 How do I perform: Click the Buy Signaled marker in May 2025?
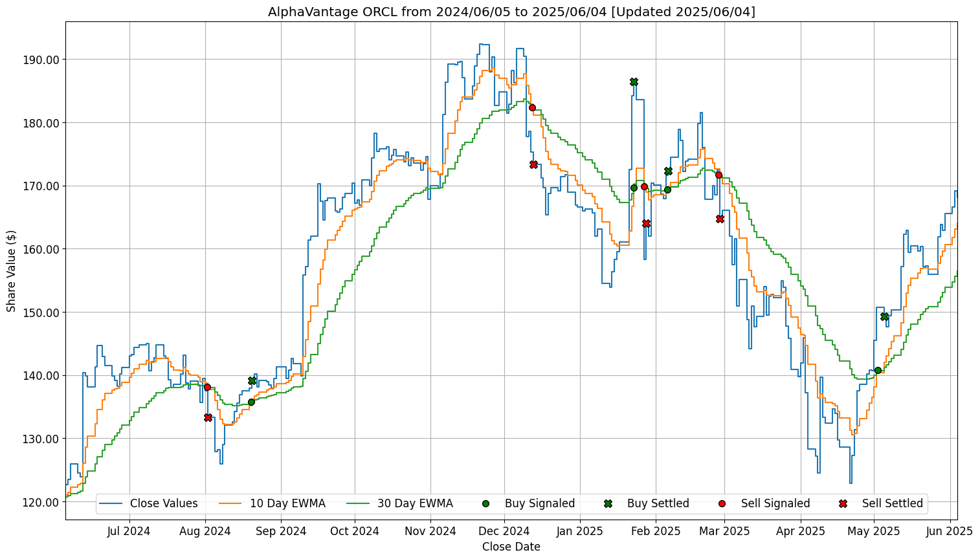coord(878,370)
